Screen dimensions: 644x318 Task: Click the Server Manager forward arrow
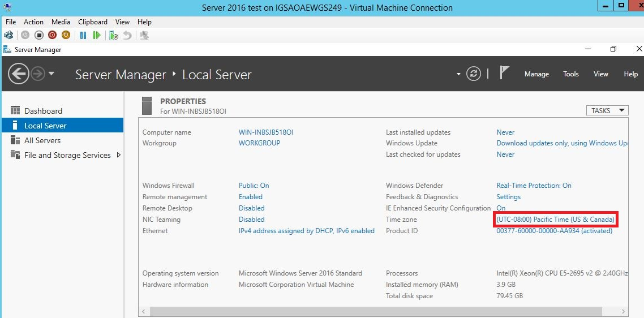[38, 74]
